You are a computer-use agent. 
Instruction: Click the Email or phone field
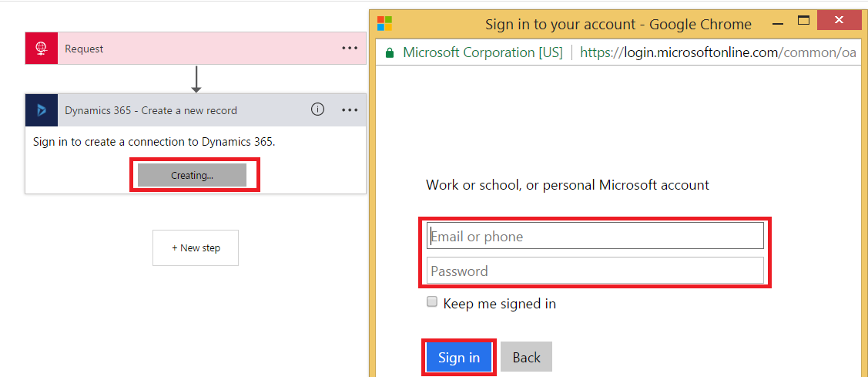595,236
